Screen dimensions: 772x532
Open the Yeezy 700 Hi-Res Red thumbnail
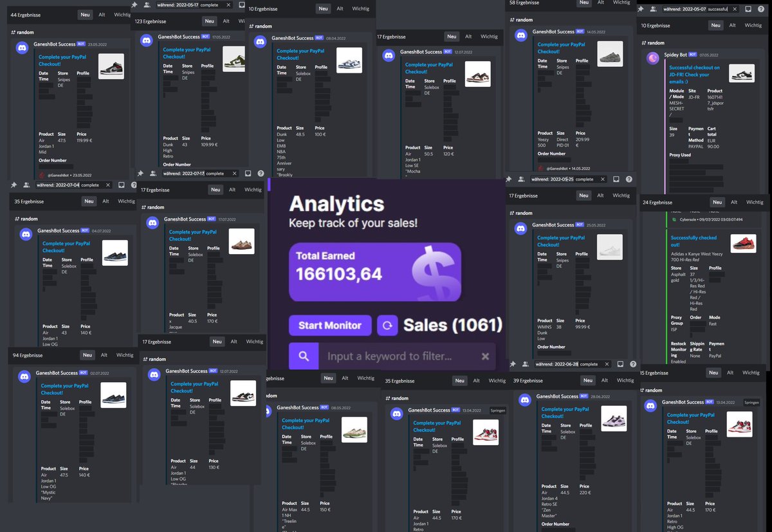[x=743, y=244]
